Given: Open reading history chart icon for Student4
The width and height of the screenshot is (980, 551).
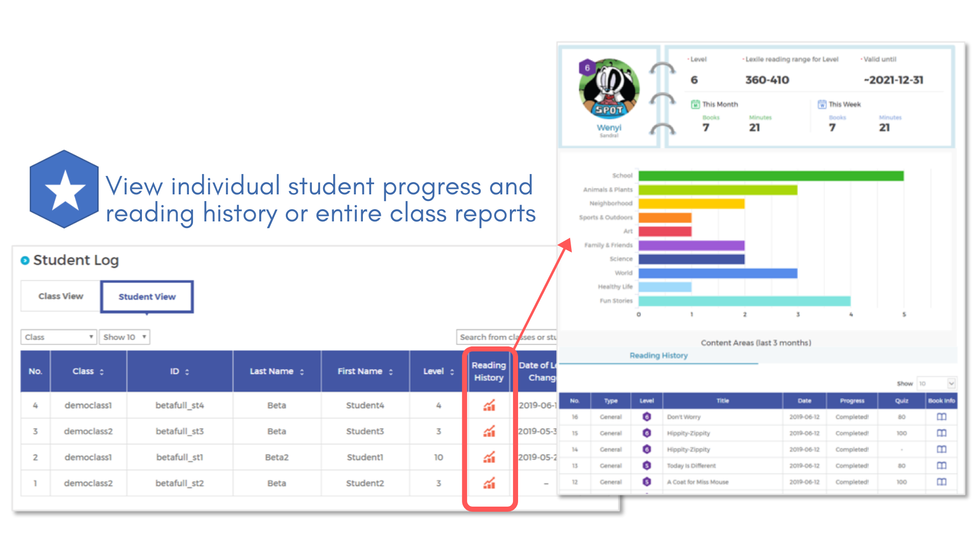Looking at the screenshot, I should pos(489,406).
